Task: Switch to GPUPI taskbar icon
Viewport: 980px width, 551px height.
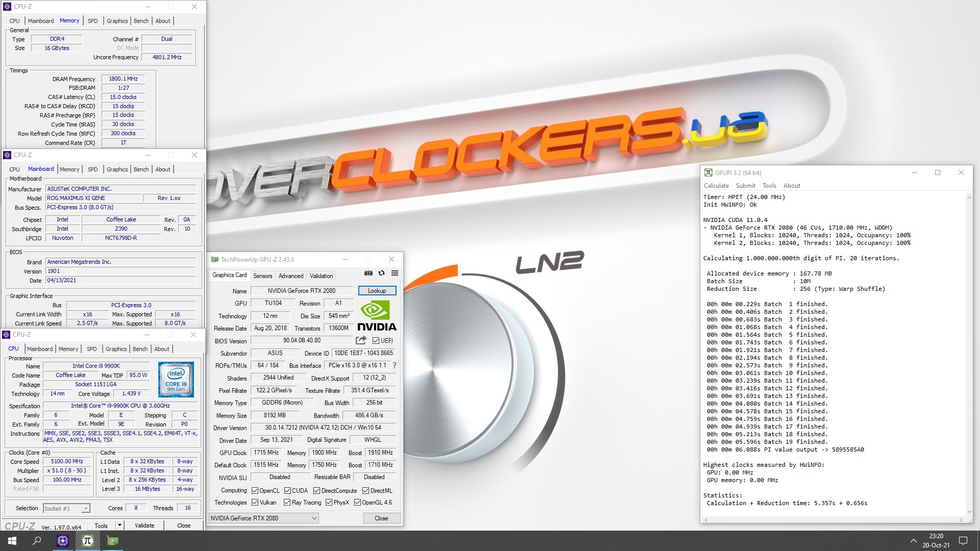Action: tap(88, 541)
